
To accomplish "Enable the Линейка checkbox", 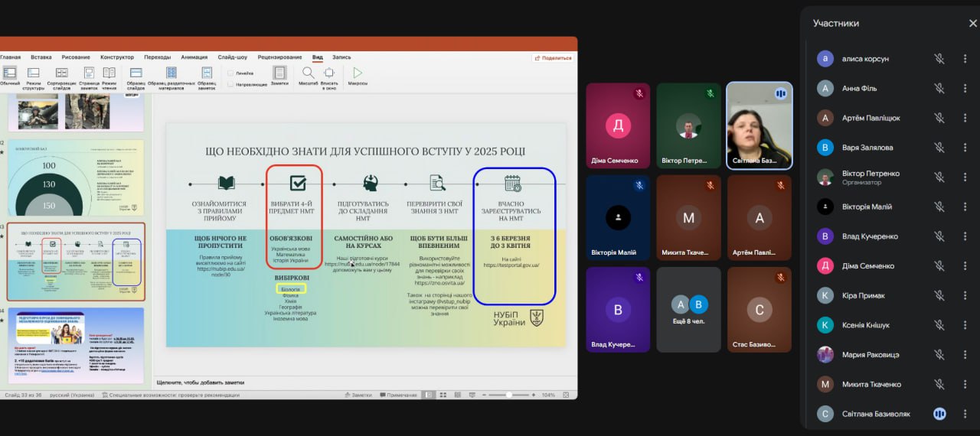I will pos(230,73).
